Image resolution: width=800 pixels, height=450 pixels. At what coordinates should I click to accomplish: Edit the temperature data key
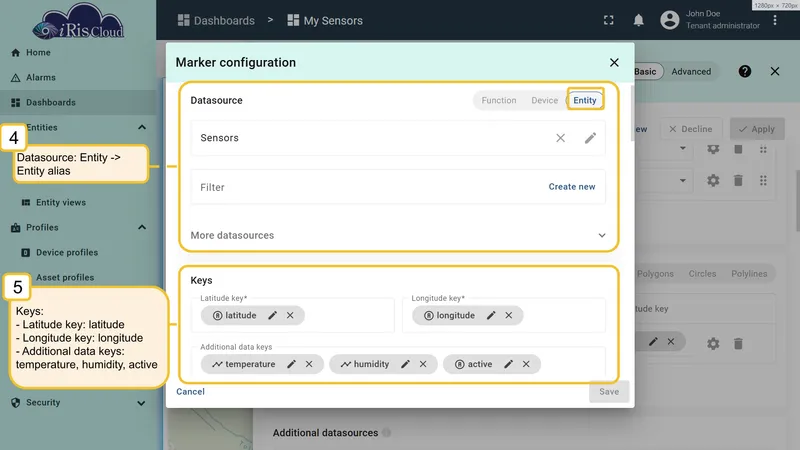[x=291, y=364]
